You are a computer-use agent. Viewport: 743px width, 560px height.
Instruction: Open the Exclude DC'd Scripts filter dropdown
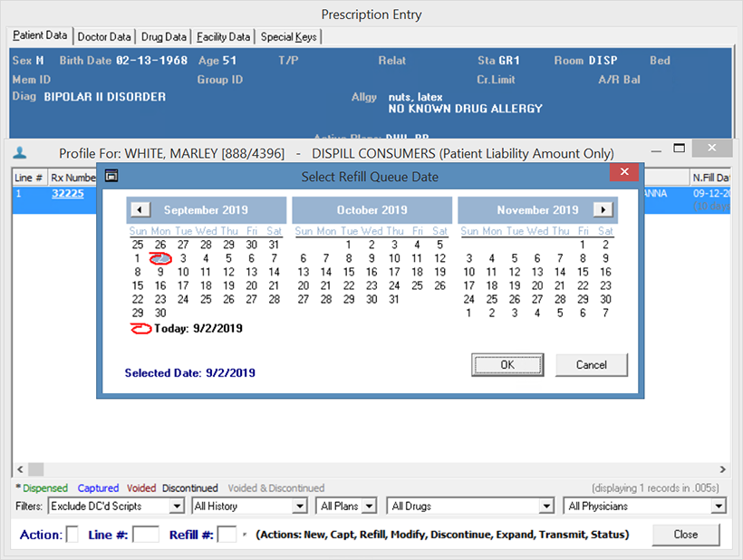[x=176, y=507]
